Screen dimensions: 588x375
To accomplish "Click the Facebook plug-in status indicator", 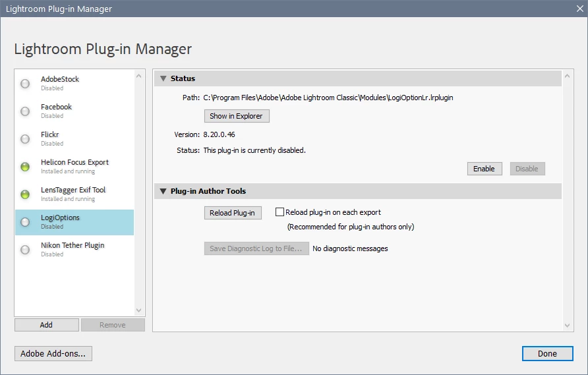I will tap(25, 111).
